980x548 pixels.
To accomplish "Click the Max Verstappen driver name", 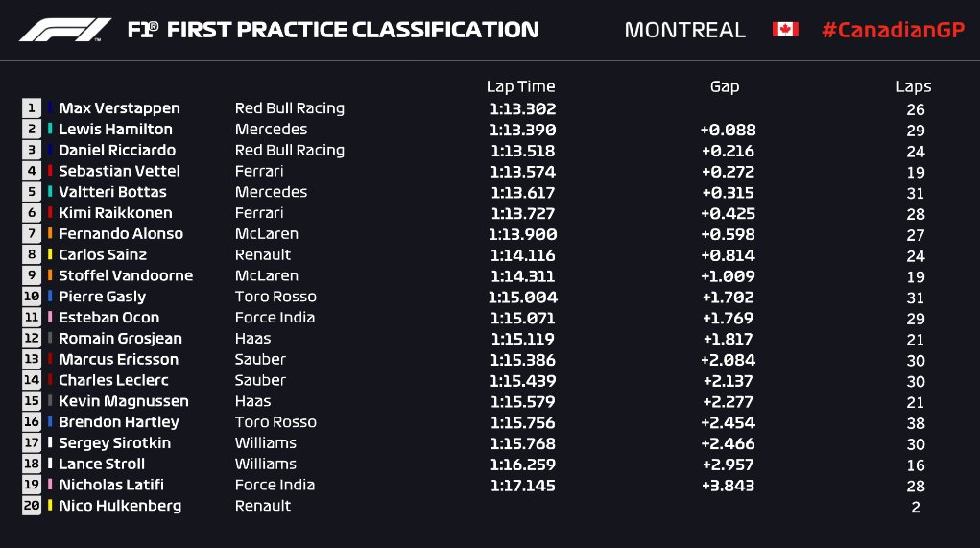I will (x=119, y=108).
